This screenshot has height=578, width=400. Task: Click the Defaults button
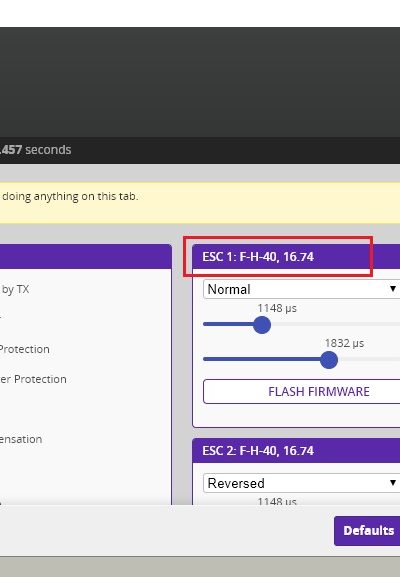(367, 531)
